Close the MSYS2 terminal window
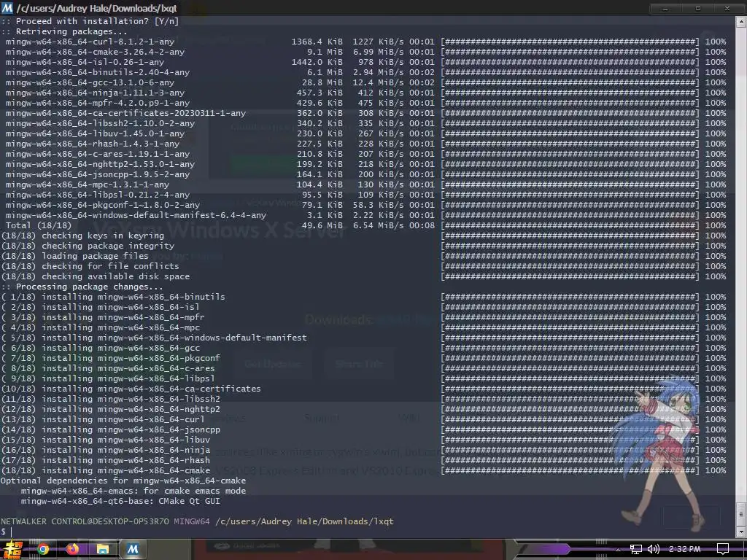747x560 pixels. coord(727,8)
